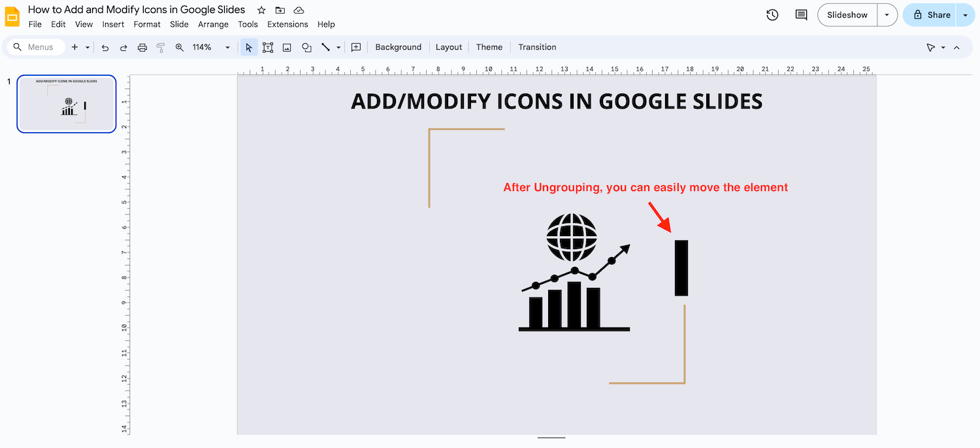980x448 pixels.
Task: Open the Extensions menu
Action: tap(287, 24)
